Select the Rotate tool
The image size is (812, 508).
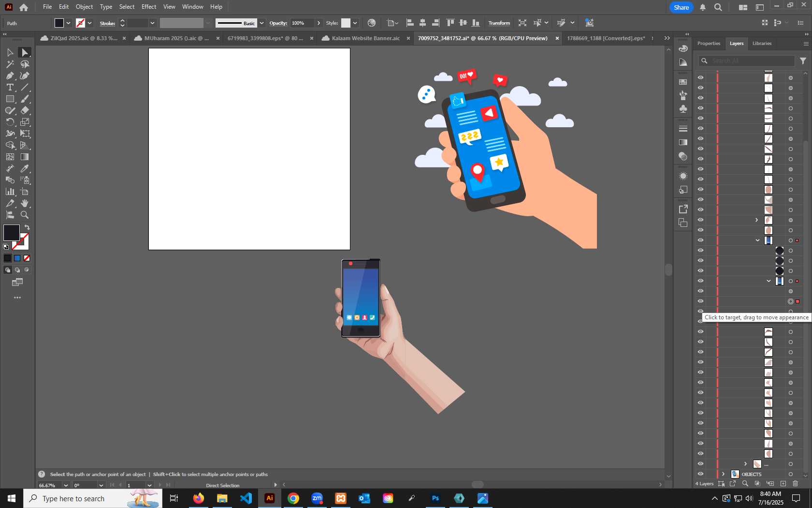click(x=10, y=122)
